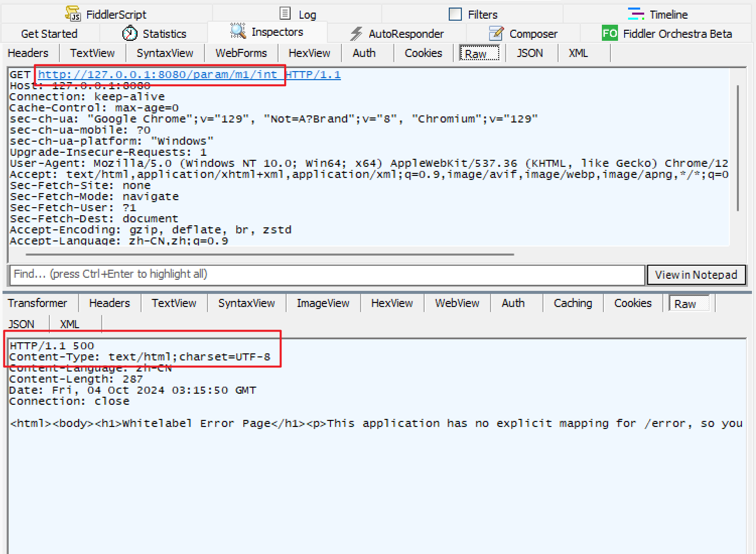Select response Caching tab

pyautogui.click(x=573, y=303)
